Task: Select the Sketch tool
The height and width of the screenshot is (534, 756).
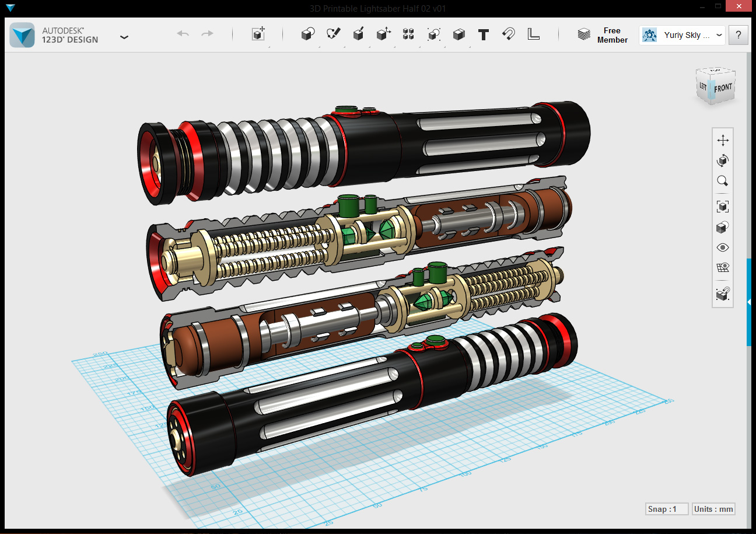Action: point(333,34)
